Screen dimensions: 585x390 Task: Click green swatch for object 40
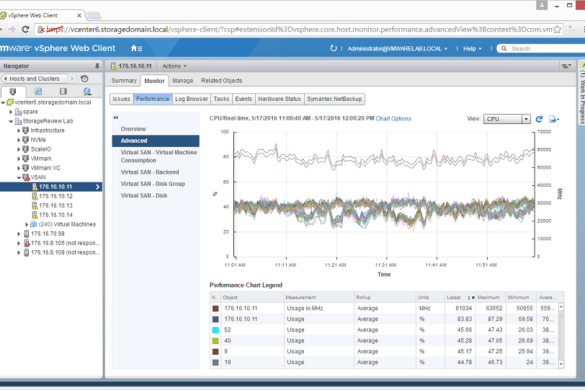point(215,341)
